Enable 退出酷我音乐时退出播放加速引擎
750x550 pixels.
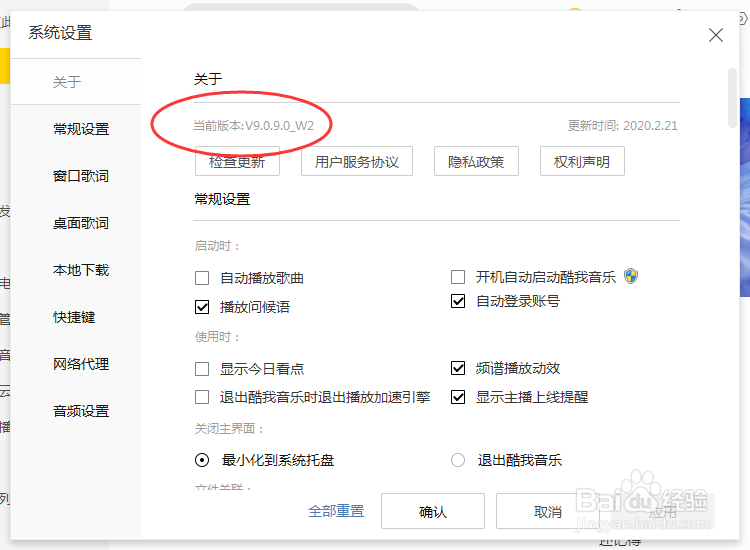point(202,397)
